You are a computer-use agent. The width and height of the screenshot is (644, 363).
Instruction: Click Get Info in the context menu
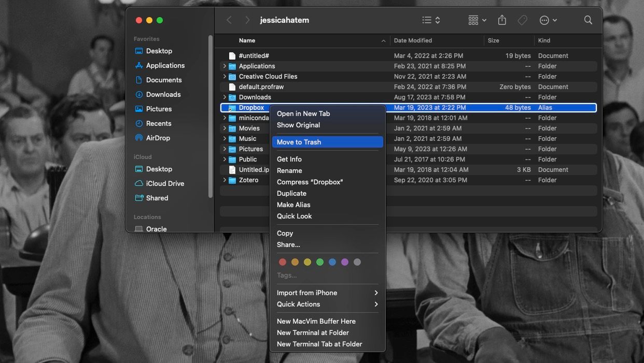click(289, 159)
